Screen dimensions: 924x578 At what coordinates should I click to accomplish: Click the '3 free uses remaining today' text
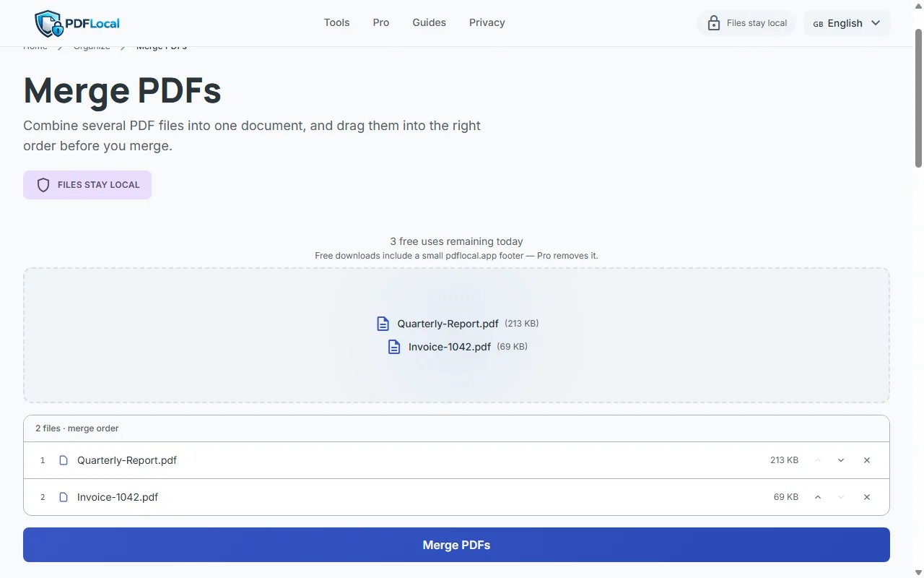tap(456, 241)
